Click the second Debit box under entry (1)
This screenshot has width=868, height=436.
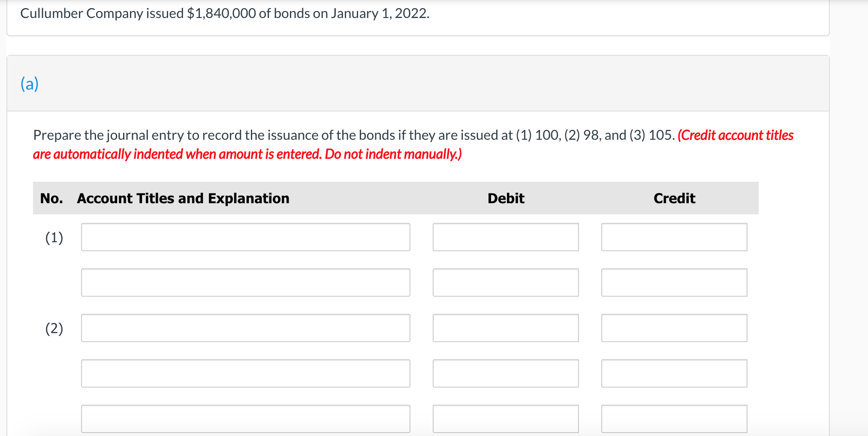tap(505, 282)
